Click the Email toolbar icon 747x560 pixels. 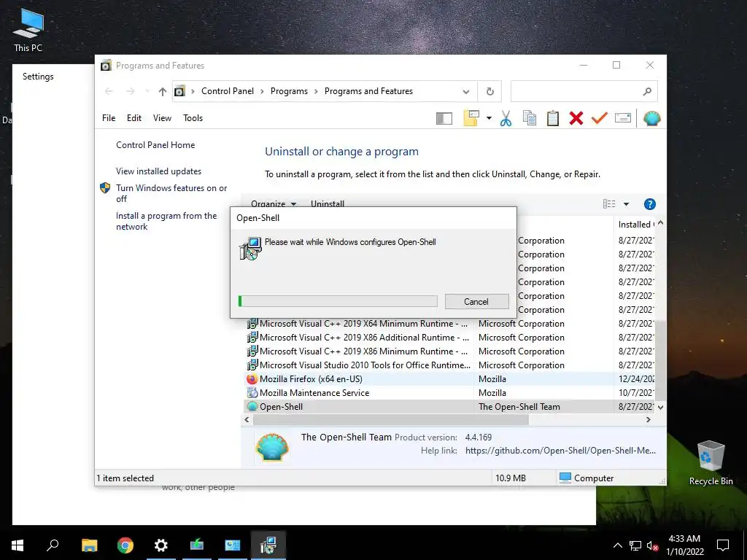click(x=623, y=117)
